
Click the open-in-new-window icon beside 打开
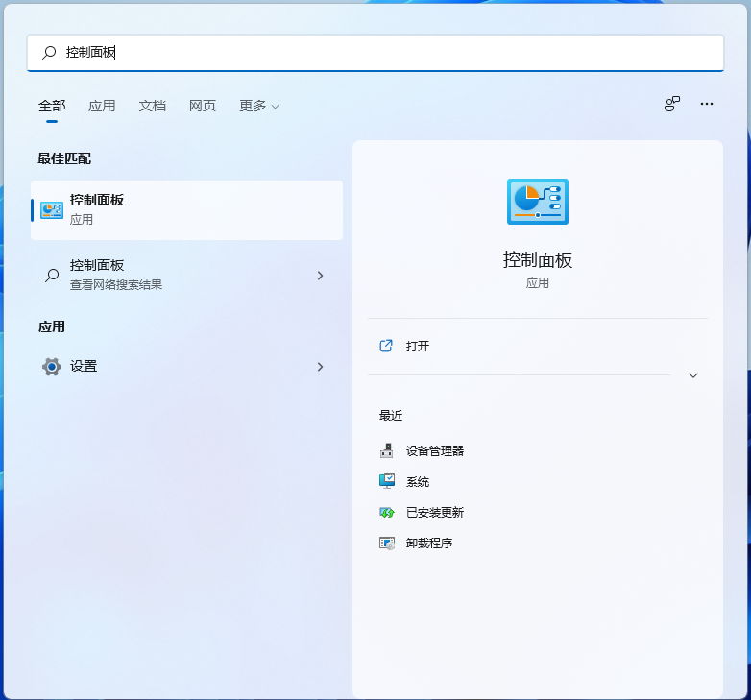[386, 346]
